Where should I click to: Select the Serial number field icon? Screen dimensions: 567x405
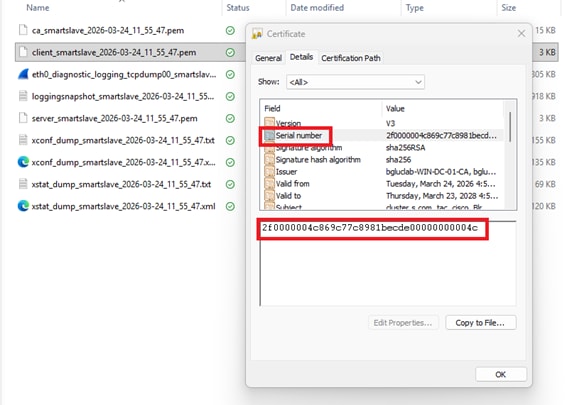pos(269,136)
